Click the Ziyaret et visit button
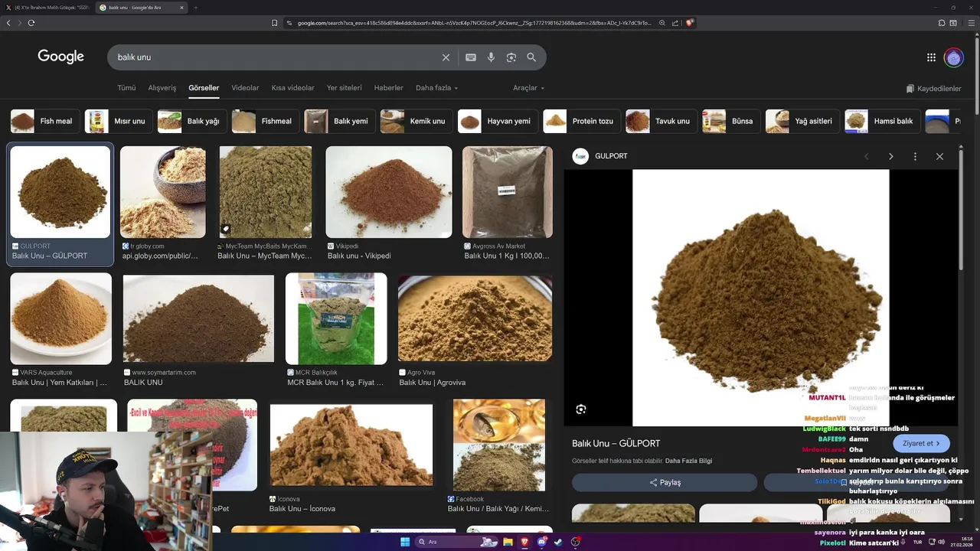The height and width of the screenshot is (551, 980). (921, 443)
